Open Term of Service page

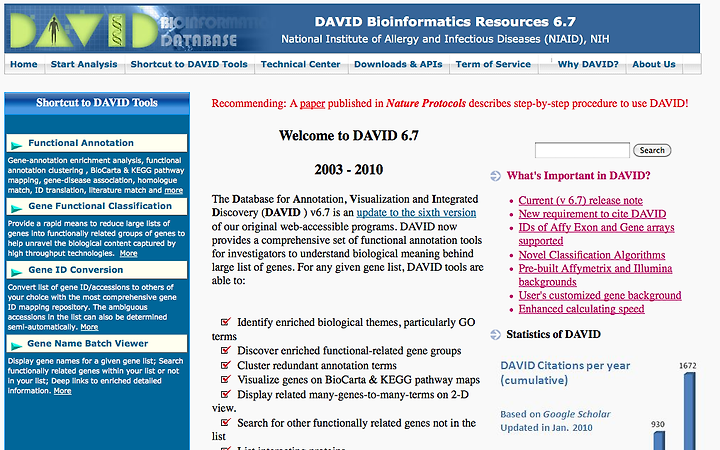pyautogui.click(x=493, y=64)
